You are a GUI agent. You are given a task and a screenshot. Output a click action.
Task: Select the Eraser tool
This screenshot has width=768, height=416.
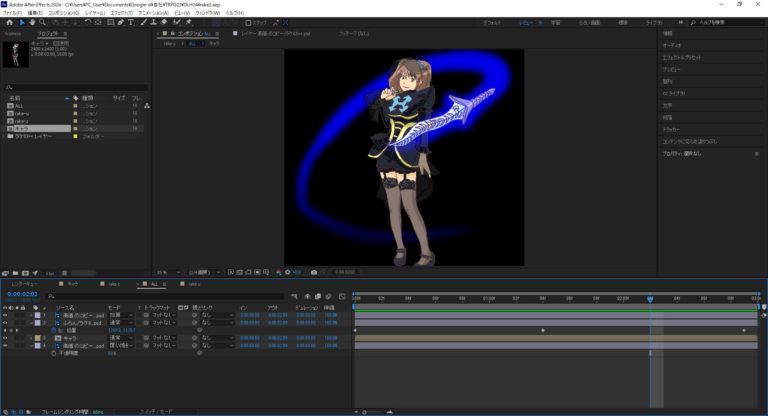pos(164,23)
